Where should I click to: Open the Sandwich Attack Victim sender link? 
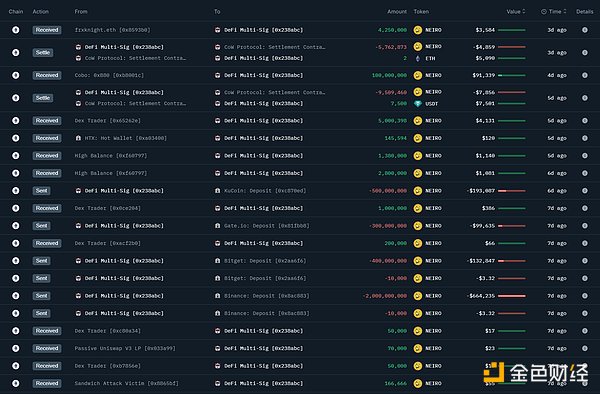(126, 383)
